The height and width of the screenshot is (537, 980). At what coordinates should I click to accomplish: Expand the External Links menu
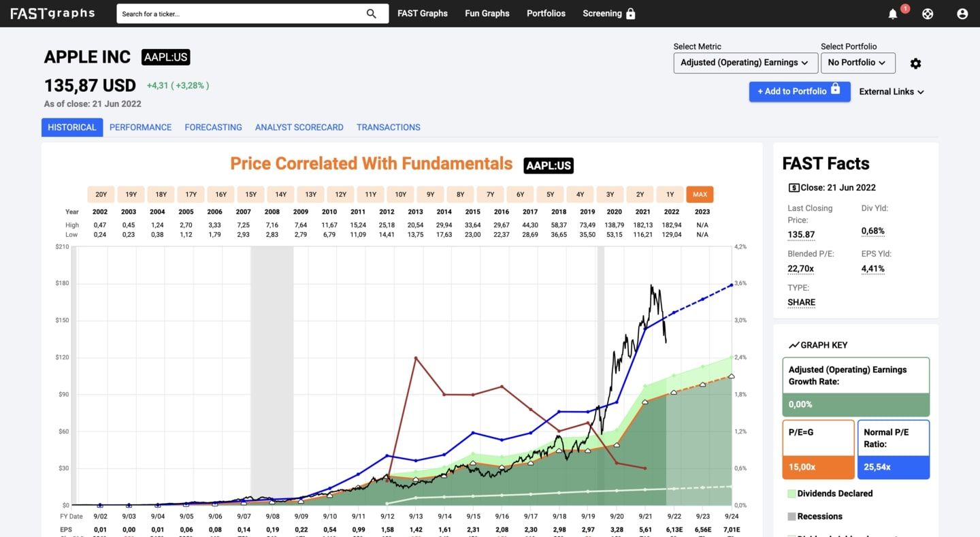tap(892, 92)
